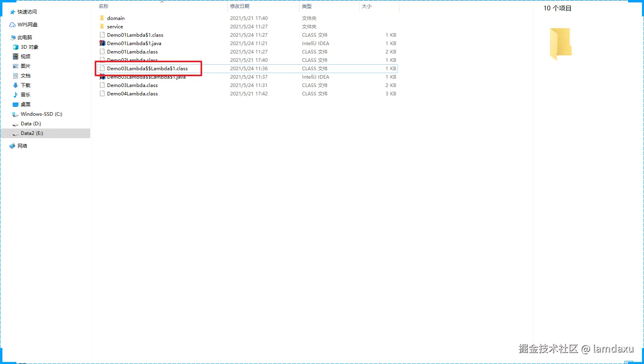Click the large folder preview thumbnail

point(561,44)
